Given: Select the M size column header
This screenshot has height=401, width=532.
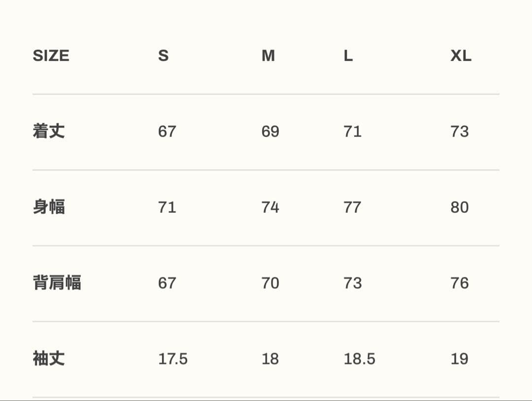Looking at the screenshot, I should (x=268, y=56).
